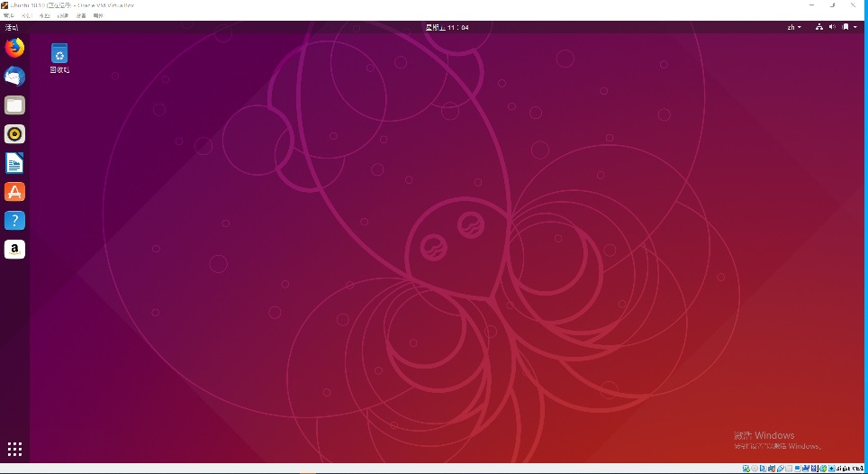
Task: Open the Help question-mark icon in dock
Action: pos(15,221)
